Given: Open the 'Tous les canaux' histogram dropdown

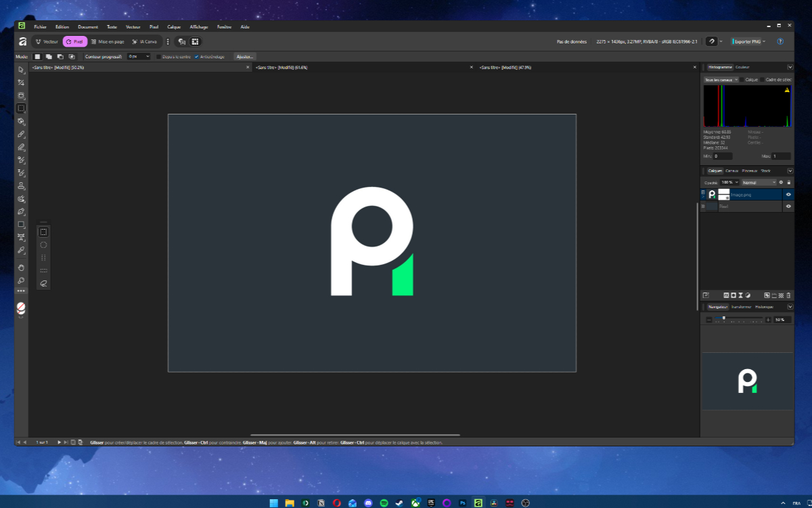Looking at the screenshot, I should pyautogui.click(x=721, y=79).
